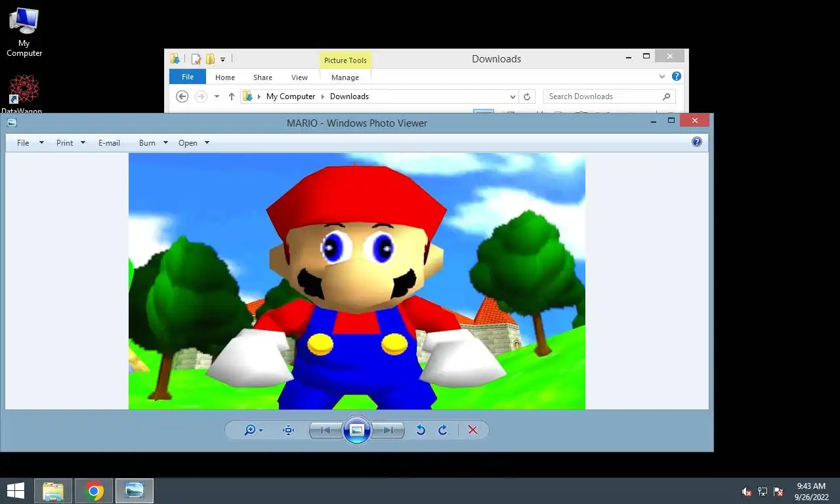840x504 pixels.
Task: Open recent locations dropdown in Explorer
Action: [217, 96]
